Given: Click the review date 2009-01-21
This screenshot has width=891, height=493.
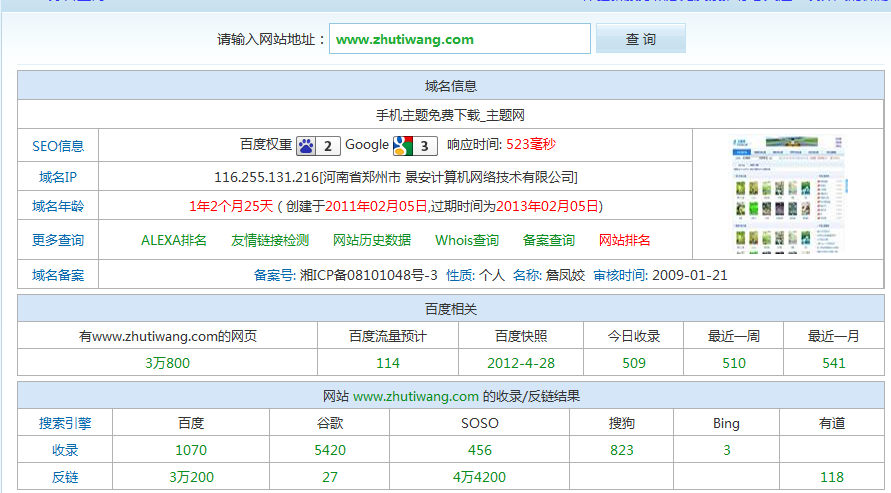Looking at the screenshot, I should (690, 275).
